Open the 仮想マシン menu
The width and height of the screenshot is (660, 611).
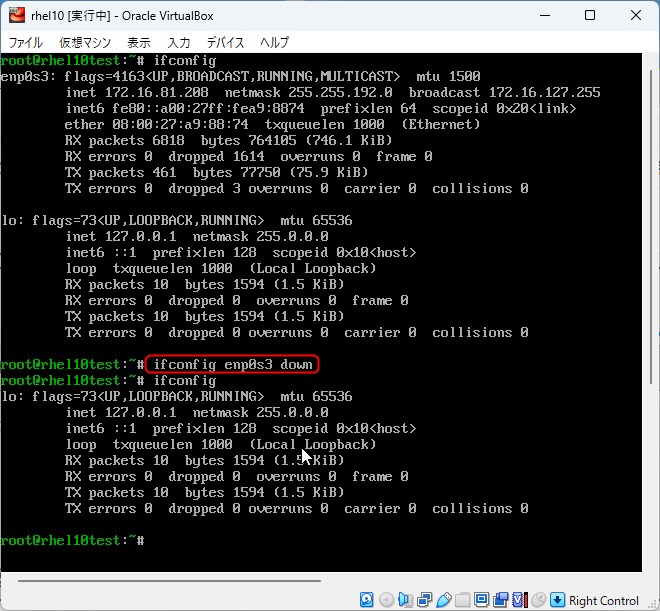[85, 43]
